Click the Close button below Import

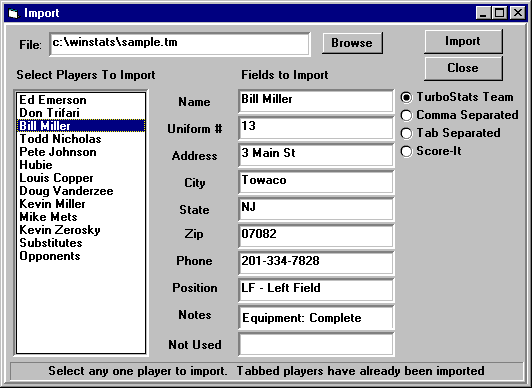click(x=463, y=68)
